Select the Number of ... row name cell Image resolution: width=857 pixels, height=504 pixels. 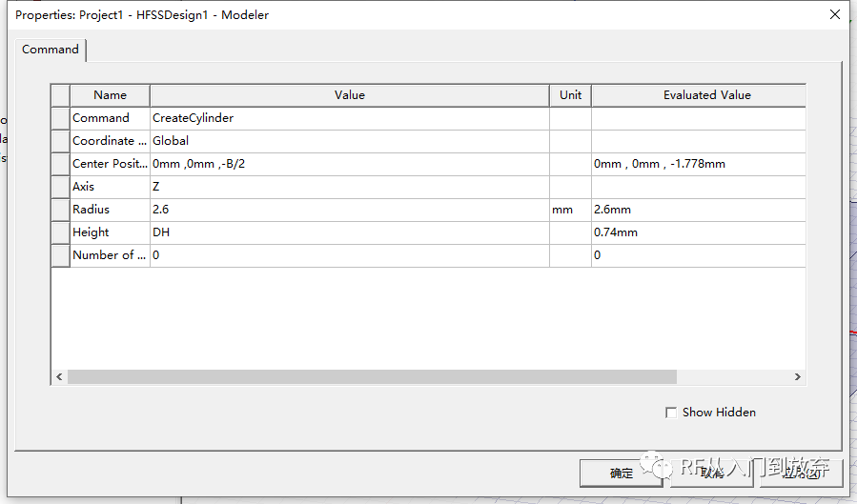(x=110, y=255)
